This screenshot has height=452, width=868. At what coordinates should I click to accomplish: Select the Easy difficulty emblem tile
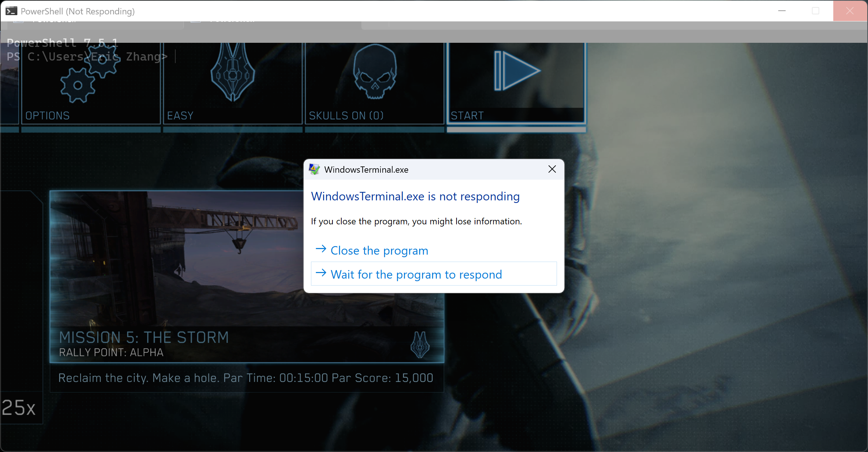pyautogui.click(x=233, y=83)
